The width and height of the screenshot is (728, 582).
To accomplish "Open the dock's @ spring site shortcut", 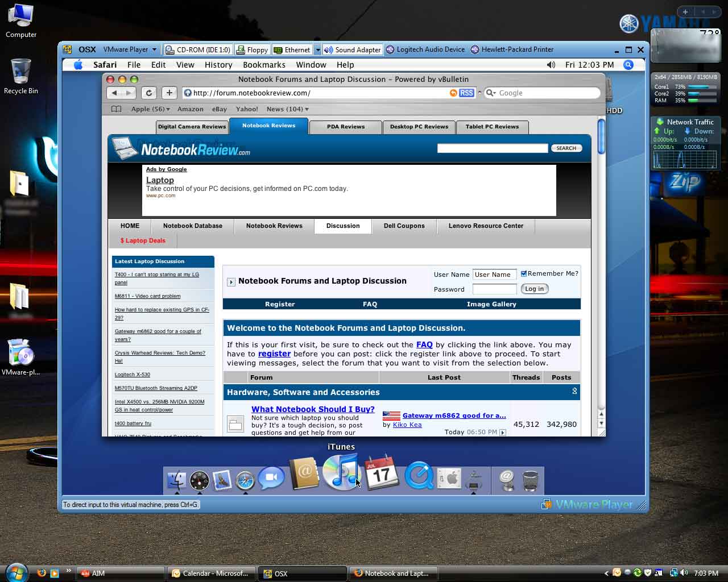I will (x=507, y=481).
